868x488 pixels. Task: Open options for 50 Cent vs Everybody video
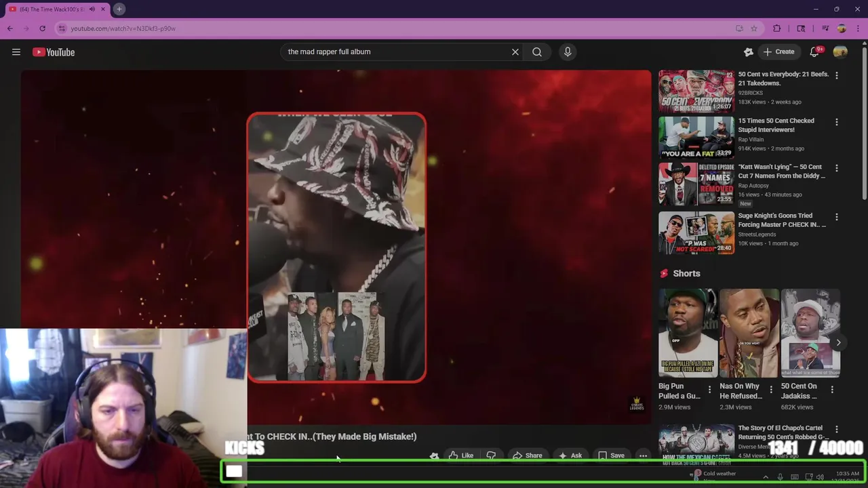(x=836, y=76)
